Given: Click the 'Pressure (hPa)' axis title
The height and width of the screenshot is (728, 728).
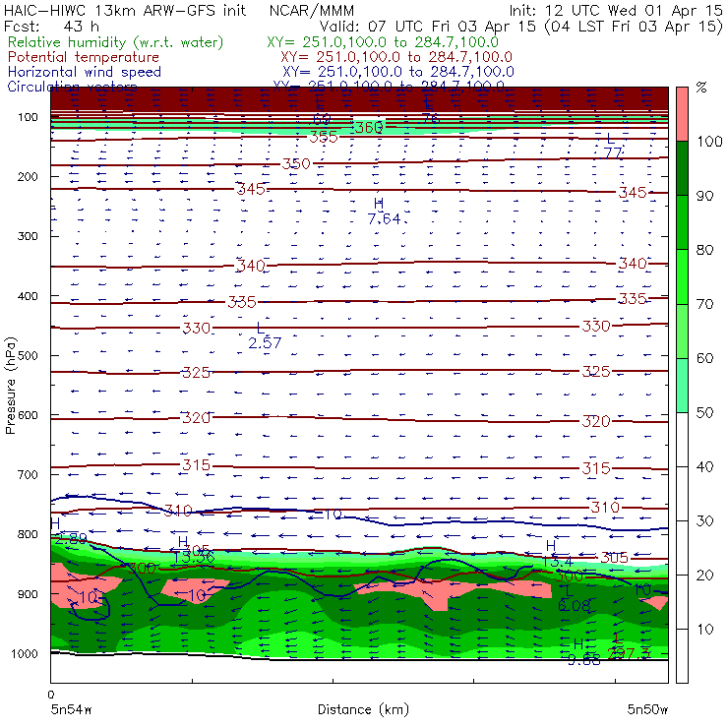Looking at the screenshot, I should tap(11, 386).
